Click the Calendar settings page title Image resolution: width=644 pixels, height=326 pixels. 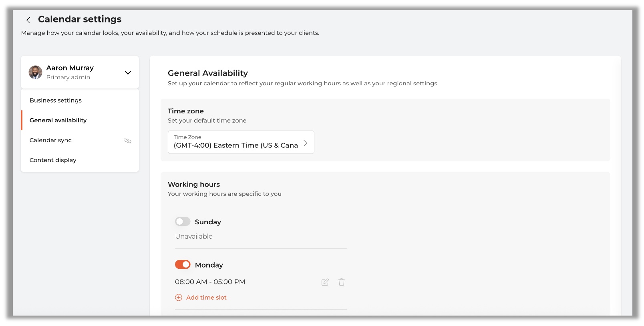tap(80, 19)
